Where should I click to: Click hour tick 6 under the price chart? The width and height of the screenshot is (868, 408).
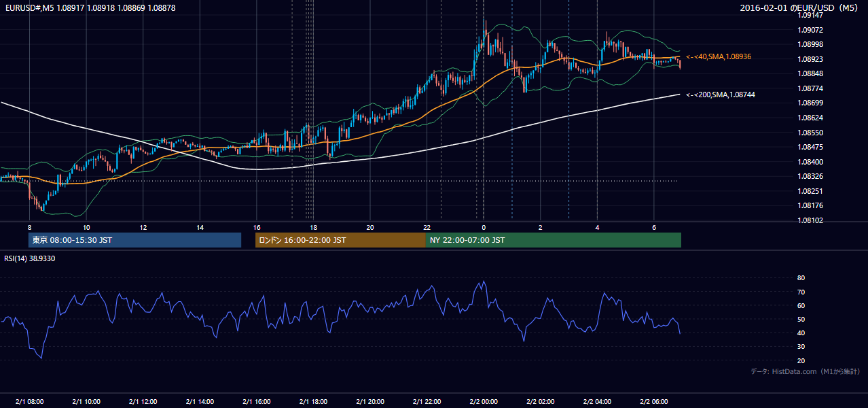tap(653, 227)
